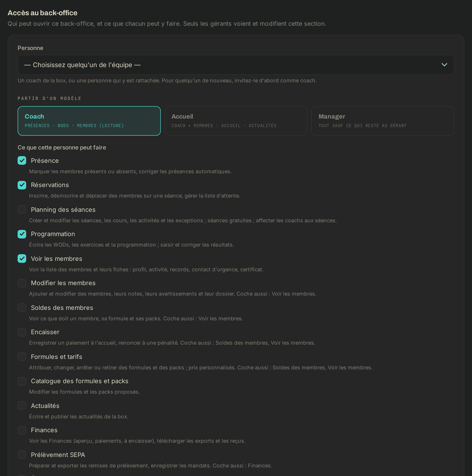The width and height of the screenshot is (472, 476).
Task: Click the chevron arrow in Personne select
Action: coord(444,65)
